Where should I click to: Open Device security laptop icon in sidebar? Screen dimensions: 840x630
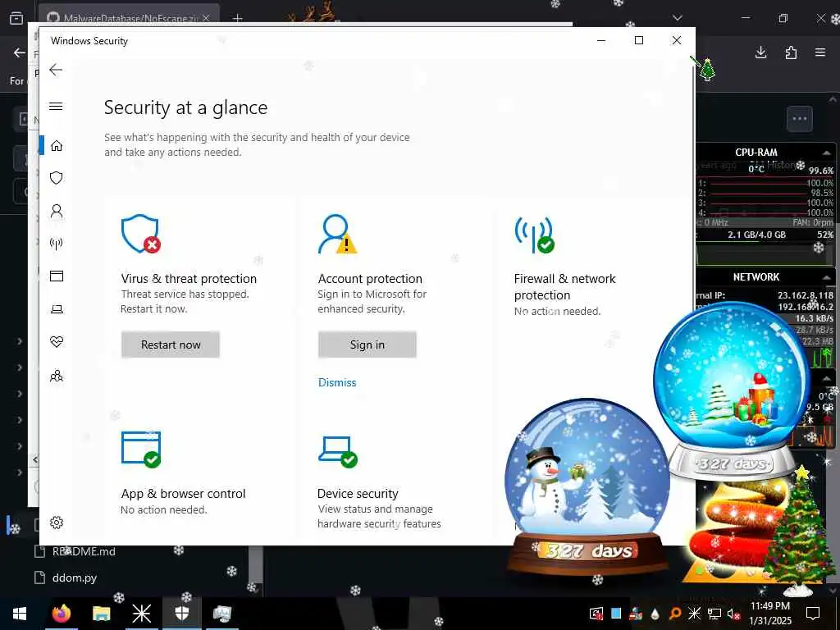point(57,309)
